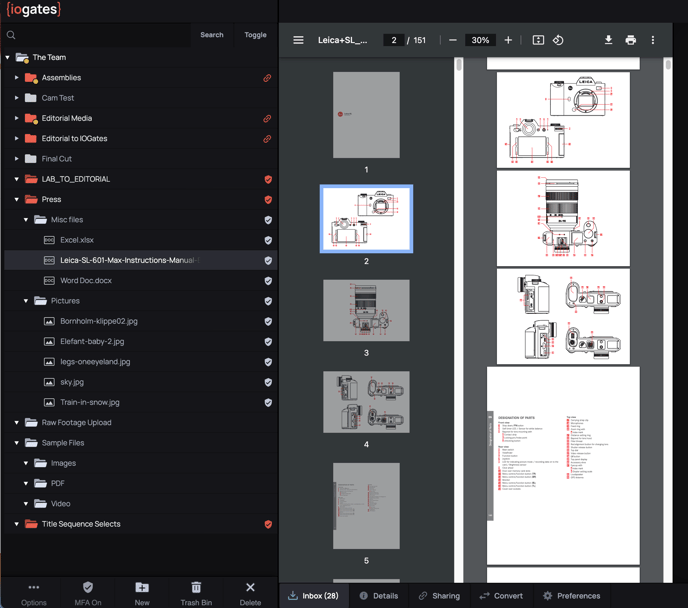Download the PDF using the toolbar icon
This screenshot has width=688, height=608.
click(x=608, y=40)
